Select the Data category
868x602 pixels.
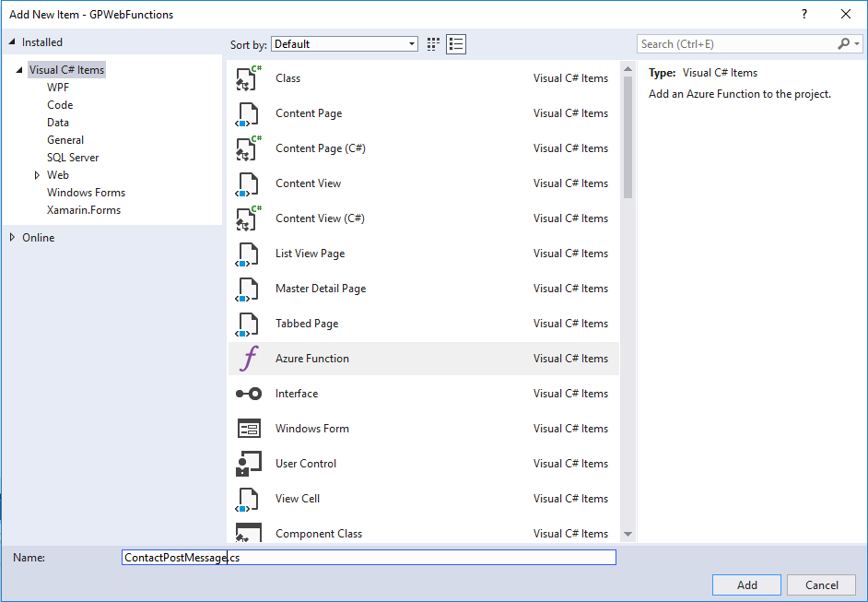[58, 123]
